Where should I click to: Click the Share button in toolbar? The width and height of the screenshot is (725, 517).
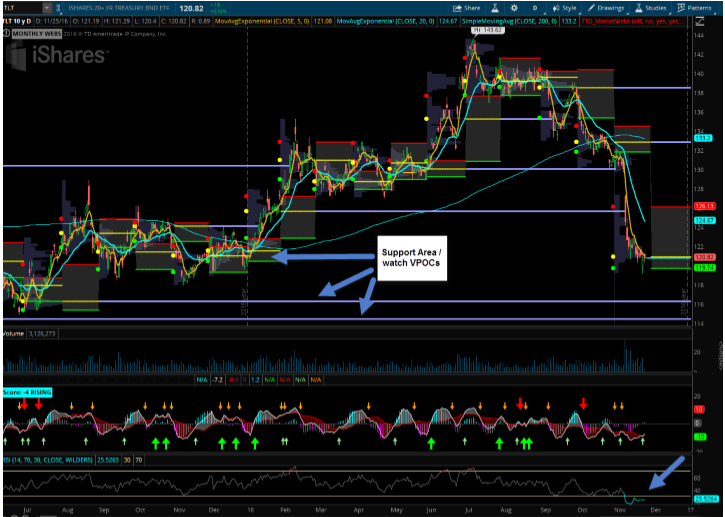467,8
